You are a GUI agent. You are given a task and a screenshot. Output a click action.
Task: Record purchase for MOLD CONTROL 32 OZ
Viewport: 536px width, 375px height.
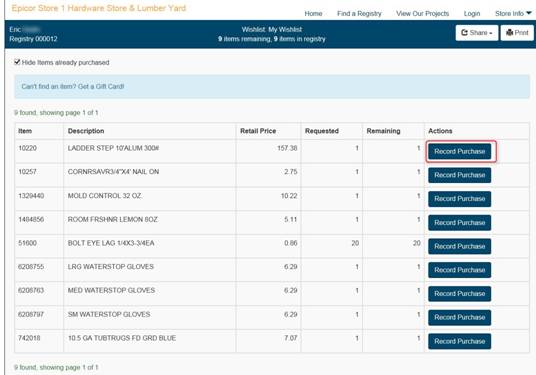[x=459, y=199]
